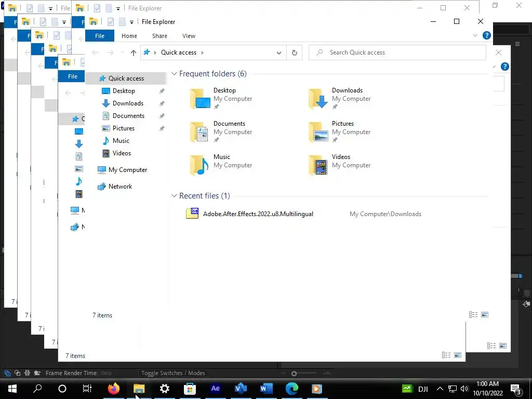Select Pictures in the front window's navigation pane

[123, 128]
